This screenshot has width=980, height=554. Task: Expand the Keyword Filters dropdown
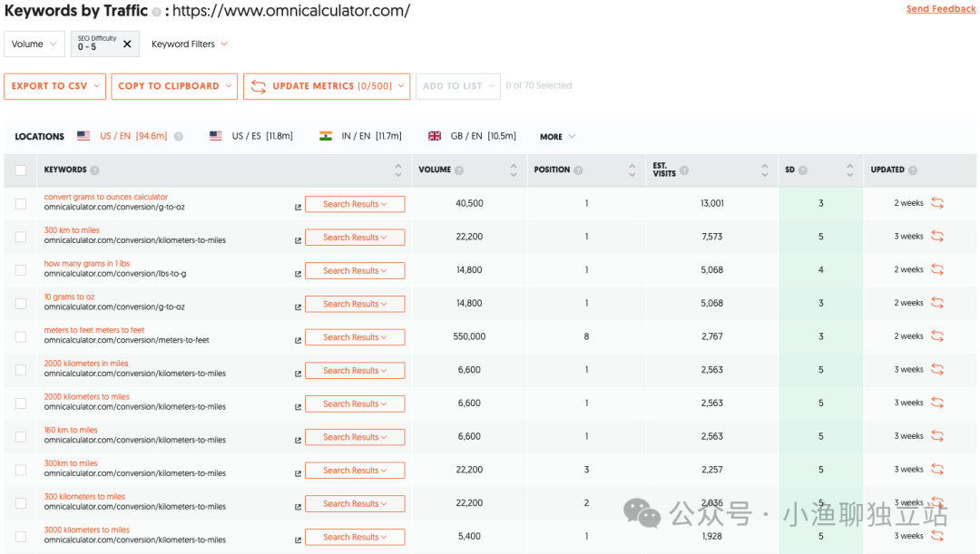point(190,44)
